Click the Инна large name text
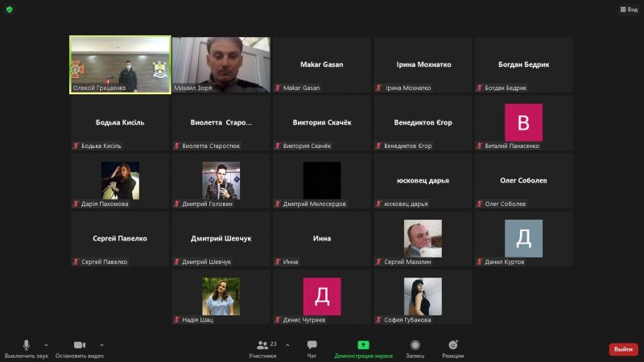Viewport: 644px width, 362px height. tap(322, 238)
